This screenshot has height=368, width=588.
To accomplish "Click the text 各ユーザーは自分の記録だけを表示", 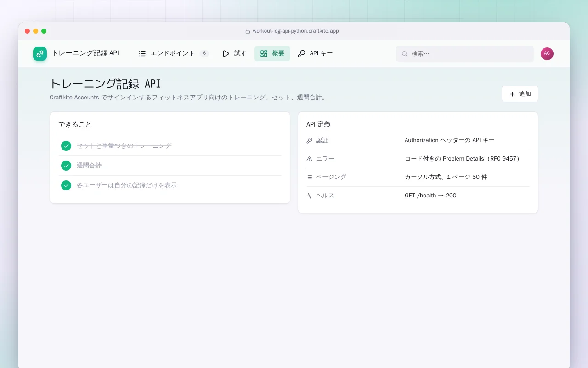I will click(x=127, y=185).
